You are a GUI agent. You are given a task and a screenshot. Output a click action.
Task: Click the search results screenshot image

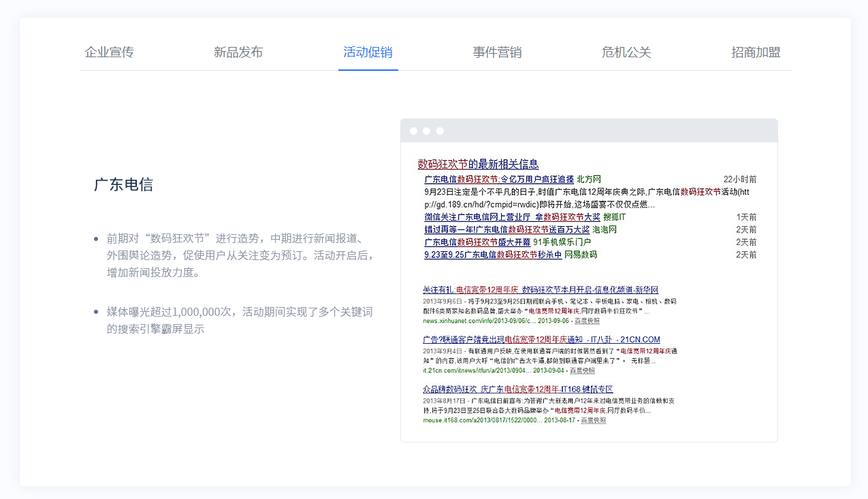[589, 291]
